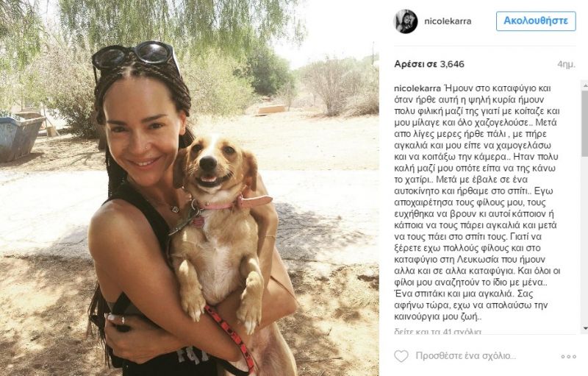Click the pink collar on the dog
The height and width of the screenshot is (376, 588).
(234, 203)
